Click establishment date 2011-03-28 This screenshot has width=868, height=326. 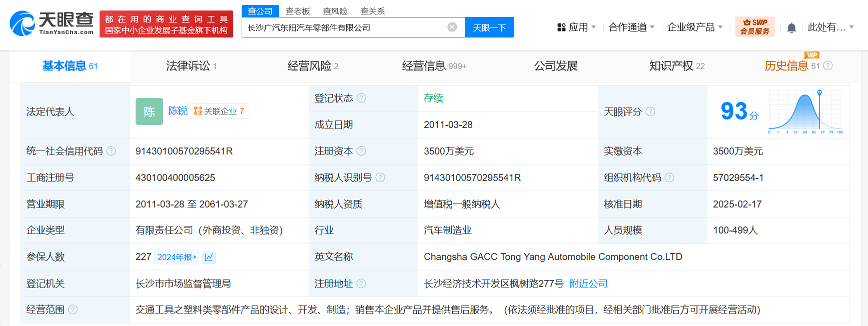(x=448, y=124)
